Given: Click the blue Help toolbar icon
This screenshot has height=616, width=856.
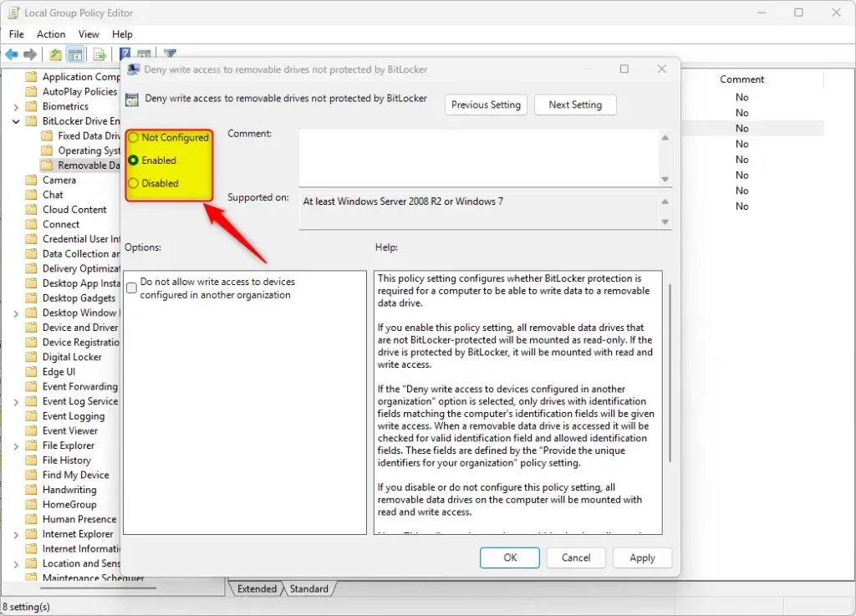Looking at the screenshot, I should (125, 53).
